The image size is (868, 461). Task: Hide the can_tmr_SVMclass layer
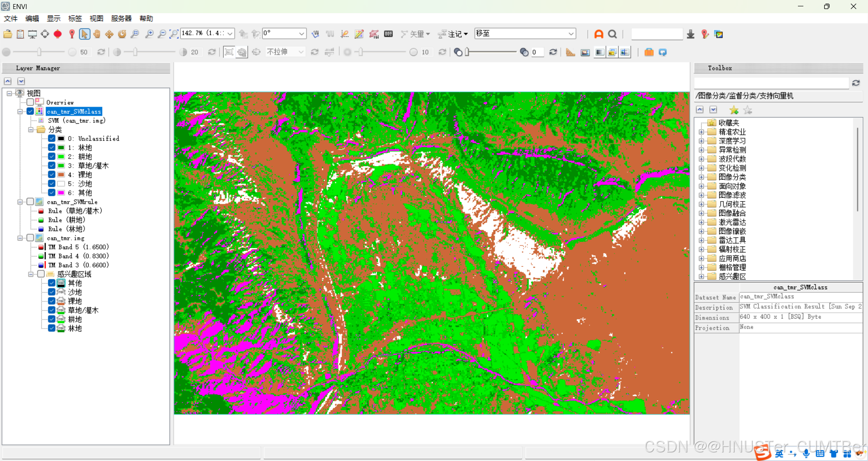tap(30, 112)
